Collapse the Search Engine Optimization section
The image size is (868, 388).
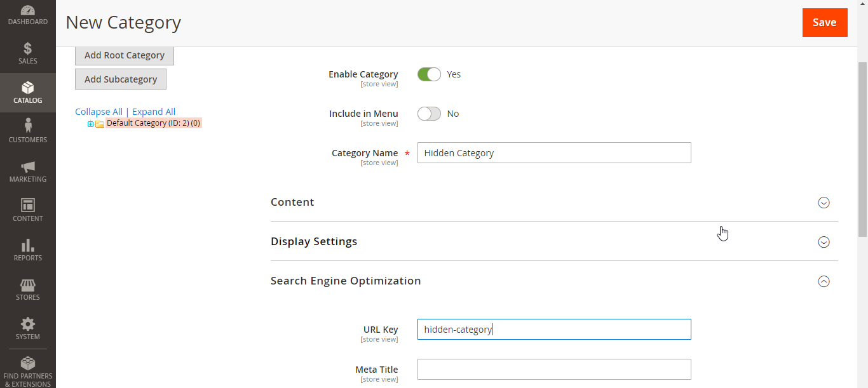pos(824,281)
